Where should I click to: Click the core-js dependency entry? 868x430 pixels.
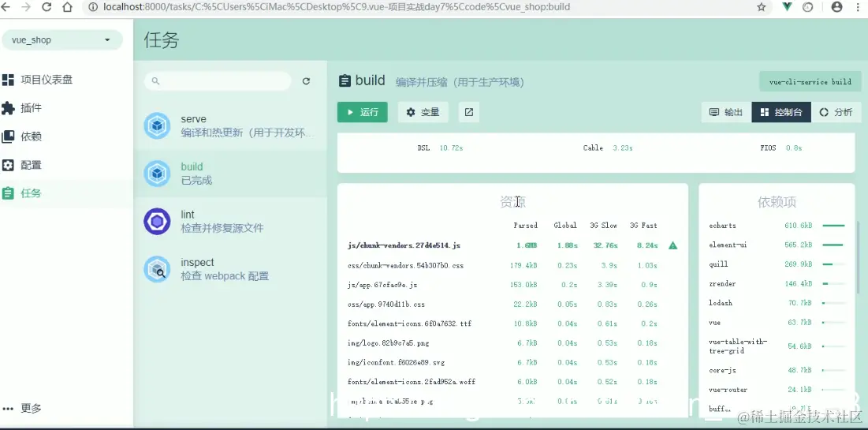click(x=777, y=370)
